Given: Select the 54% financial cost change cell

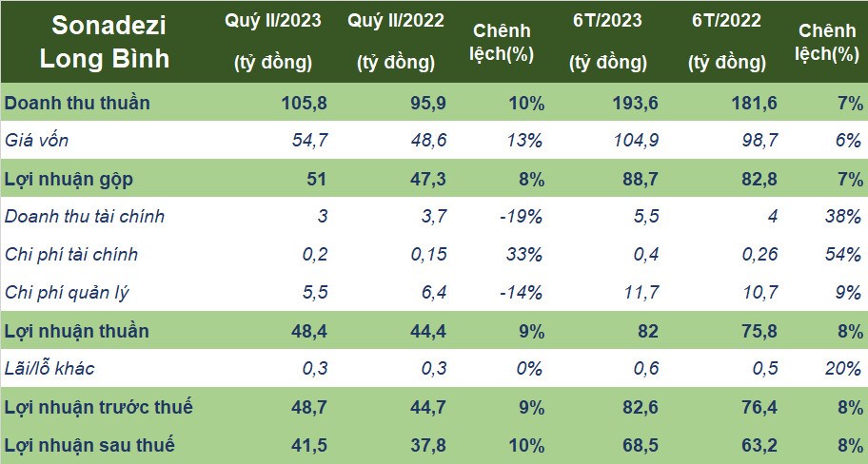Looking at the screenshot, I should coord(842,255).
